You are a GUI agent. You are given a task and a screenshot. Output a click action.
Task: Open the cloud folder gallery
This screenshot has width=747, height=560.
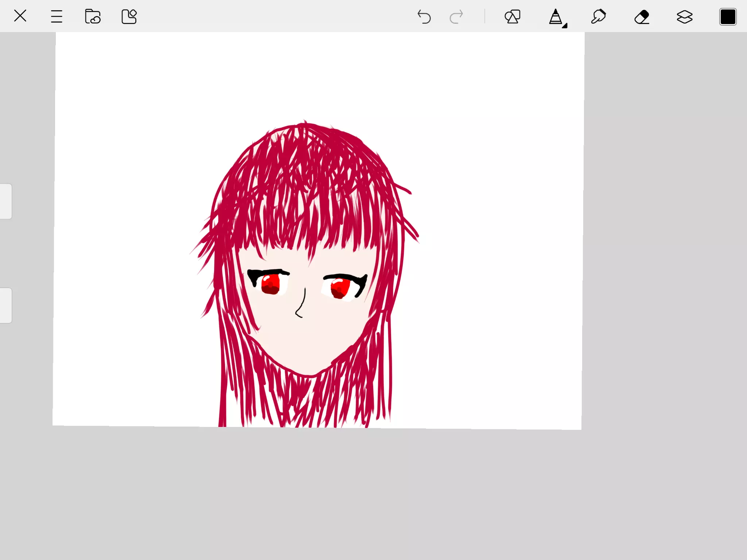tap(93, 16)
